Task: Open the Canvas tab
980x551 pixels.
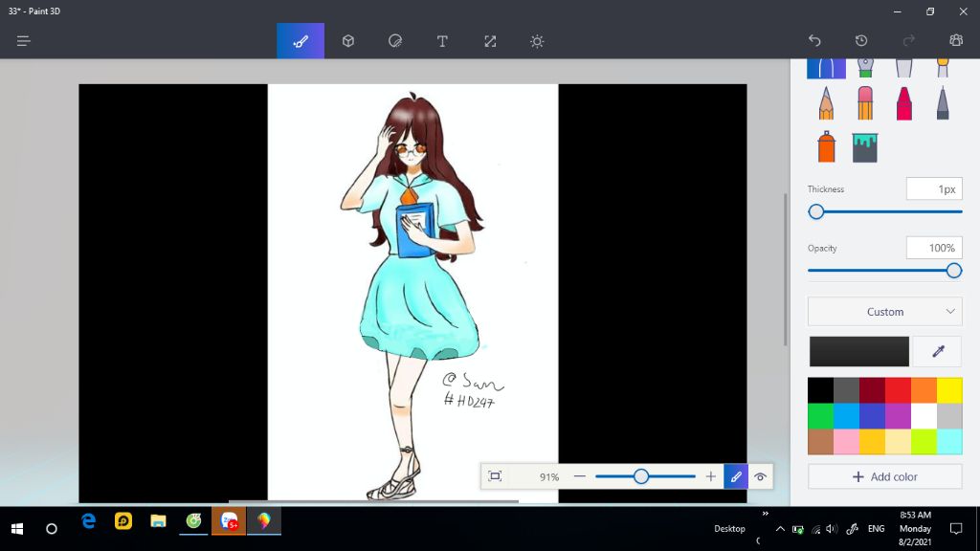Action: [490, 41]
